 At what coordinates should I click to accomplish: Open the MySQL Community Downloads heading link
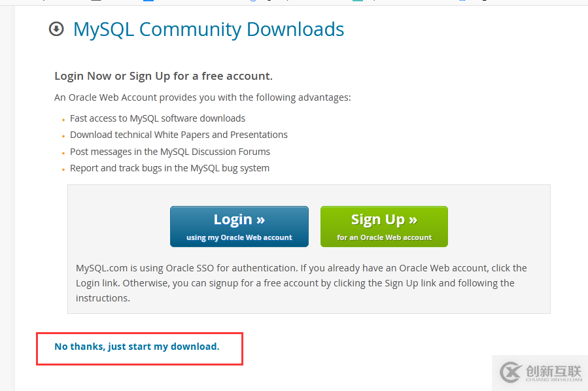pos(209,29)
